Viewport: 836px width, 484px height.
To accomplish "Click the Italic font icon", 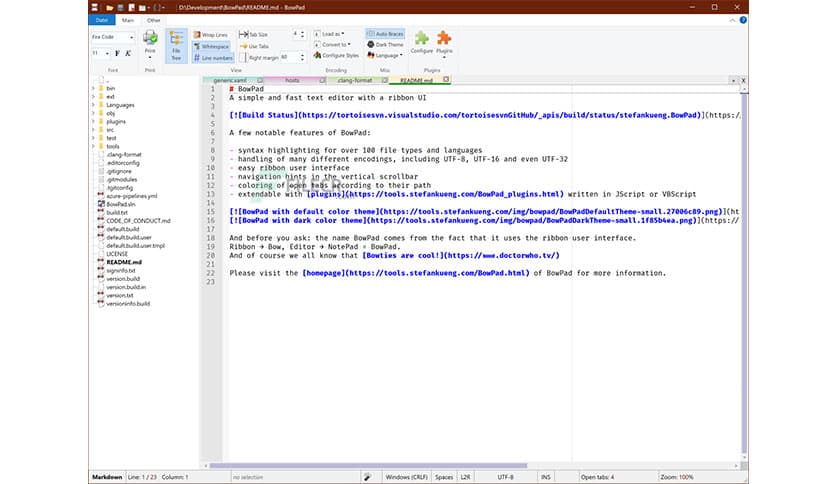I will coord(129,53).
